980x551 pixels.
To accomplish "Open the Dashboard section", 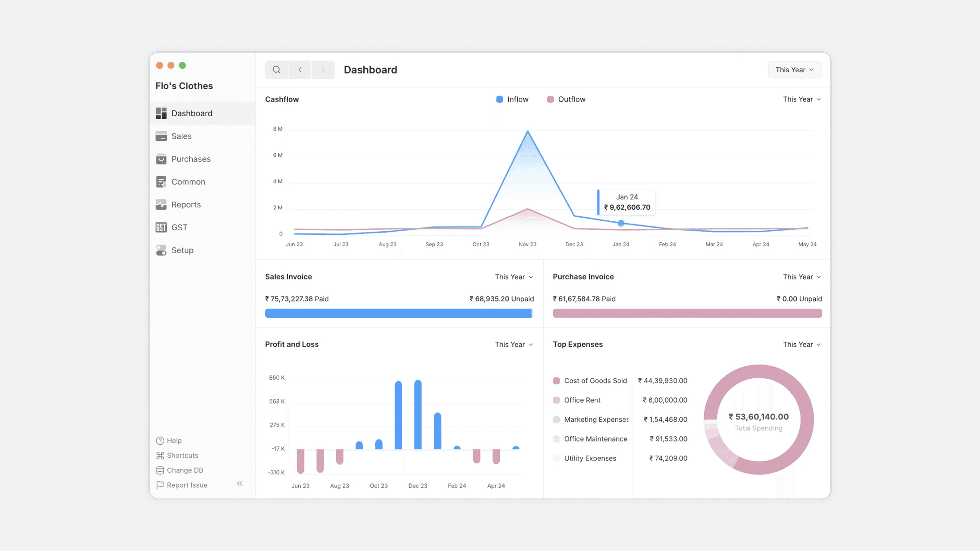I will pyautogui.click(x=202, y=113).
